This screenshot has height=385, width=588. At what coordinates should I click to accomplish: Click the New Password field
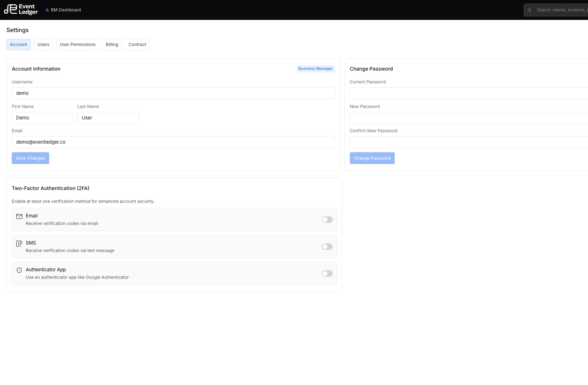[469, 118]
